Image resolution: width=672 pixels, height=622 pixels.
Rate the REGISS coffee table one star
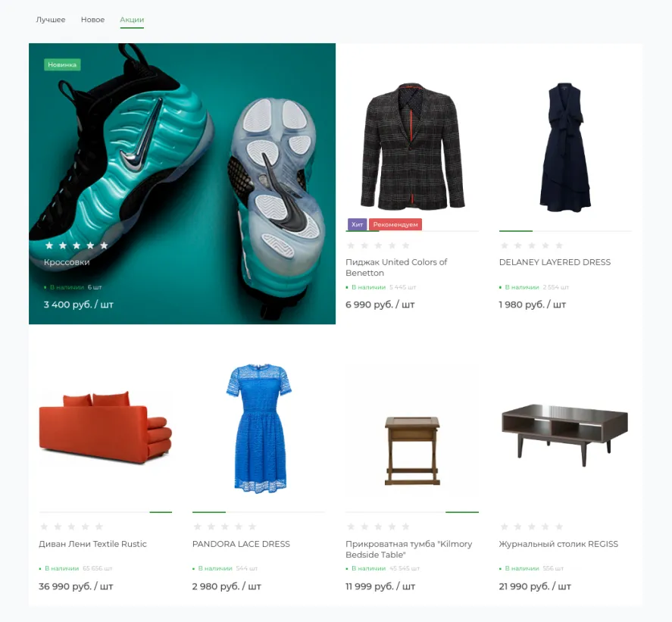[505, 527]
